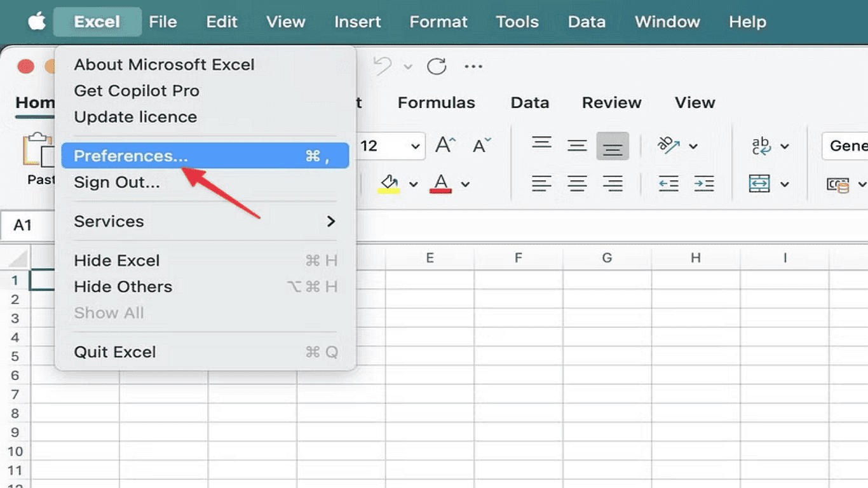Increase font size with large A icon
The height and width of the screenshot is (488, 868).
[446, 146]
